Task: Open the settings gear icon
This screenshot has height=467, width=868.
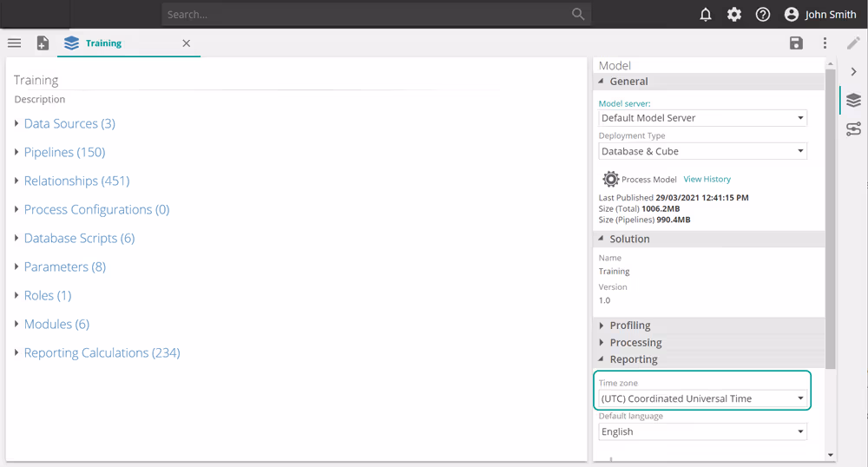Action: coord(734,15)
